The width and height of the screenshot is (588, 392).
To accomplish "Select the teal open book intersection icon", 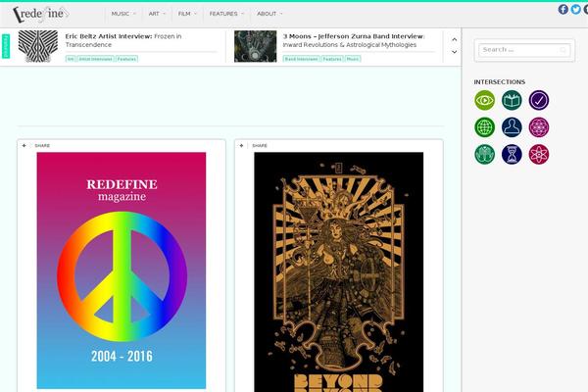I will coord(512,100).
